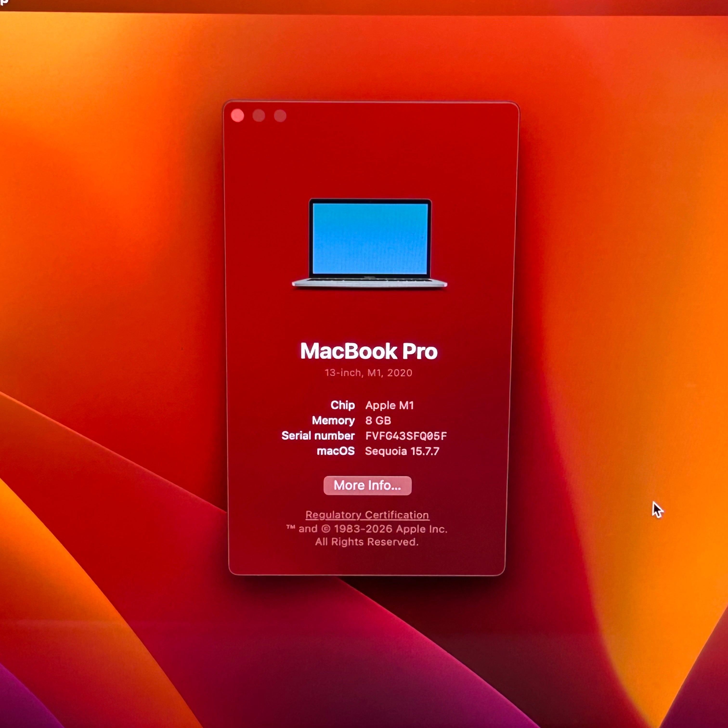The image size is (728, 728).
Task: Click the 8 GB memory value
Action: coord(378,421)
